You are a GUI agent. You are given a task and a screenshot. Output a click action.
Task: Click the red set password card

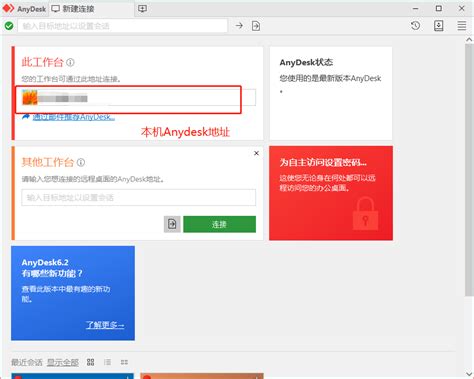[331, 193]
